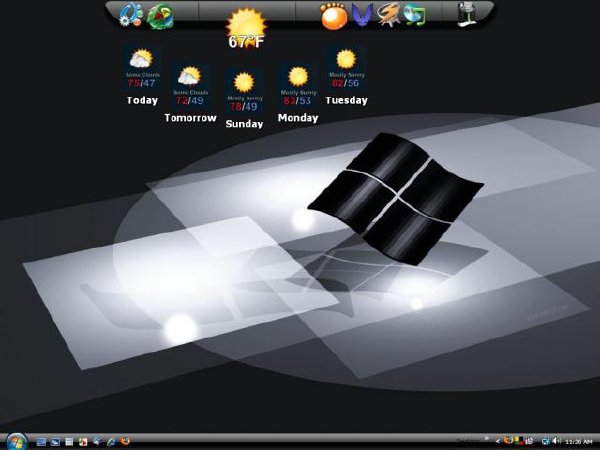Click Show Desktop quick launch icon
Screen dimensions: 600x450
pyautogui.click(x=41, y=442)
